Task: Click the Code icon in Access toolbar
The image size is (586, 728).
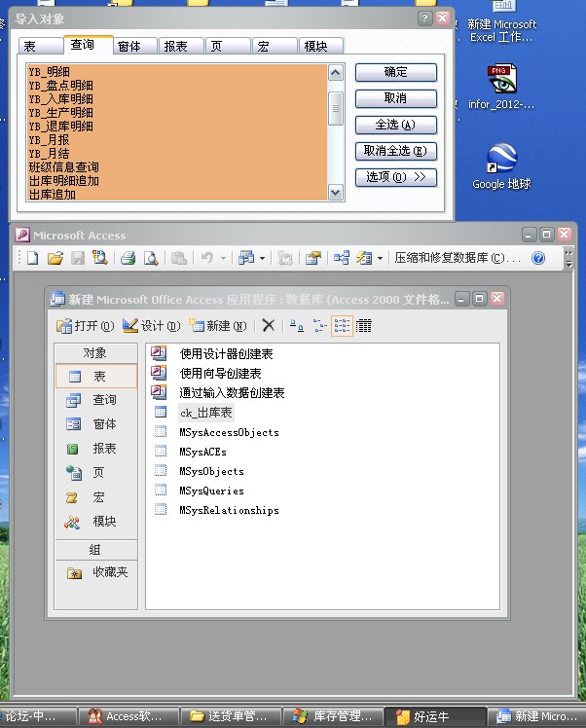Action: (x=284, y=258)
